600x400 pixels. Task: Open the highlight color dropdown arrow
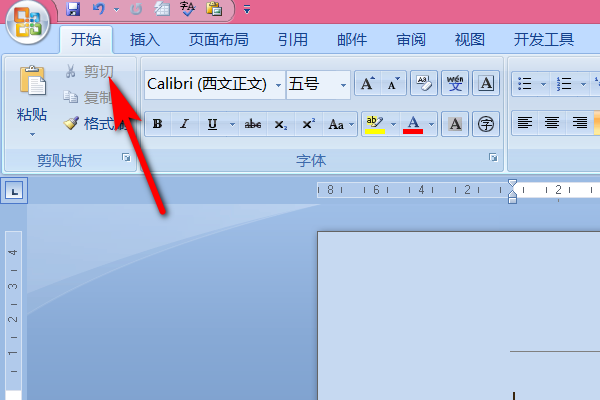click(x=393, y=124)
